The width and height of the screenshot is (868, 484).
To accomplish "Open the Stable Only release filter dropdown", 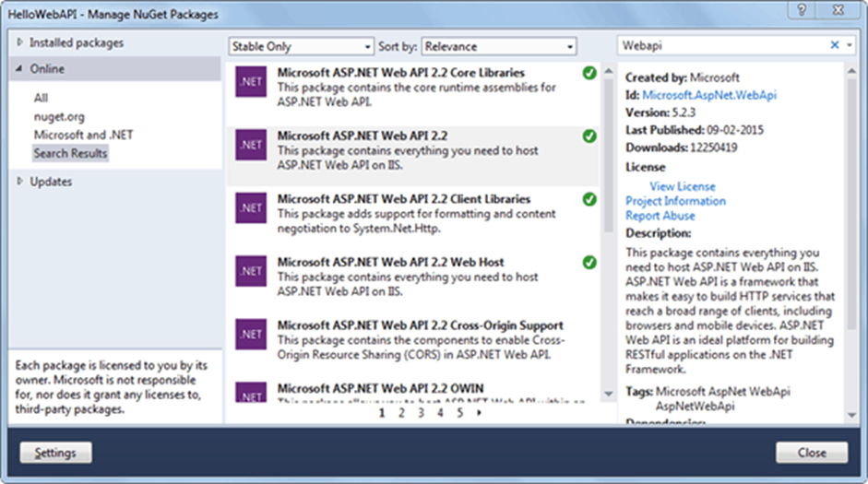I will [x=301, y=46].
